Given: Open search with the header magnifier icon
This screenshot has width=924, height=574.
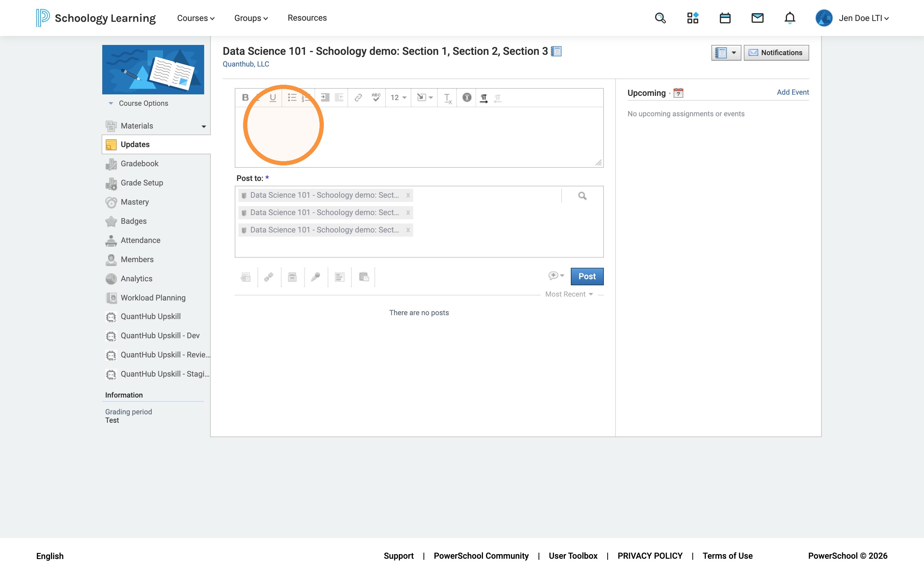Looking at the screenshot, I should (660, 18).
